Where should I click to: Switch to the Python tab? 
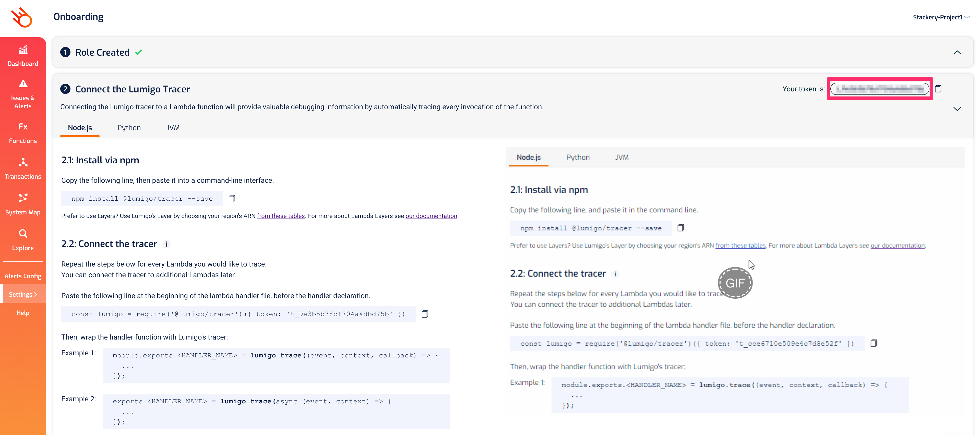pos(129,128)
